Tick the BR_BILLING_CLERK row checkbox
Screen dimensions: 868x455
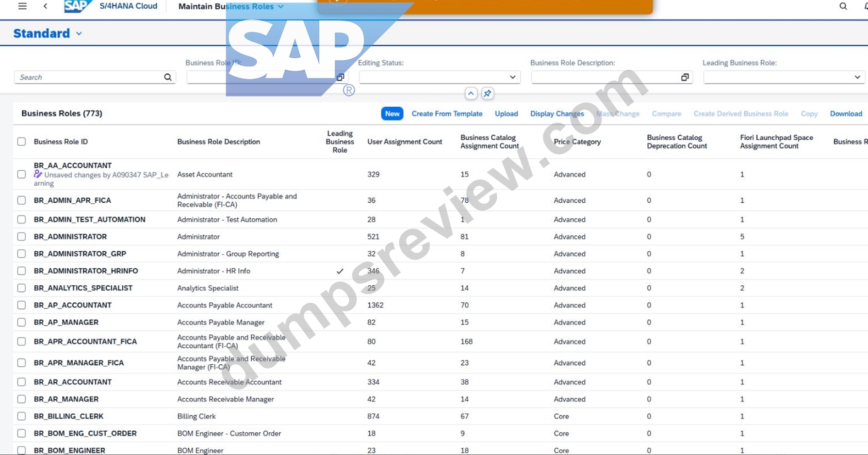(x=21, y=416)
